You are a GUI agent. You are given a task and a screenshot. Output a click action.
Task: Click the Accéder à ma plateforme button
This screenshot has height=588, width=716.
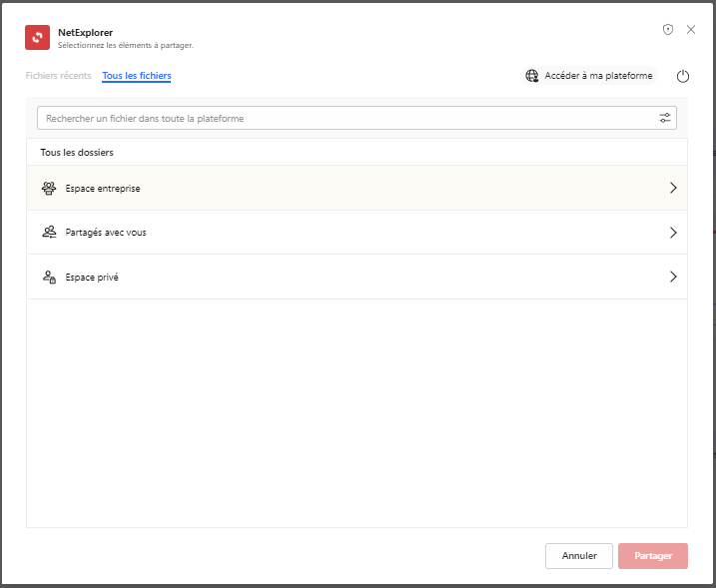point(589,76)
